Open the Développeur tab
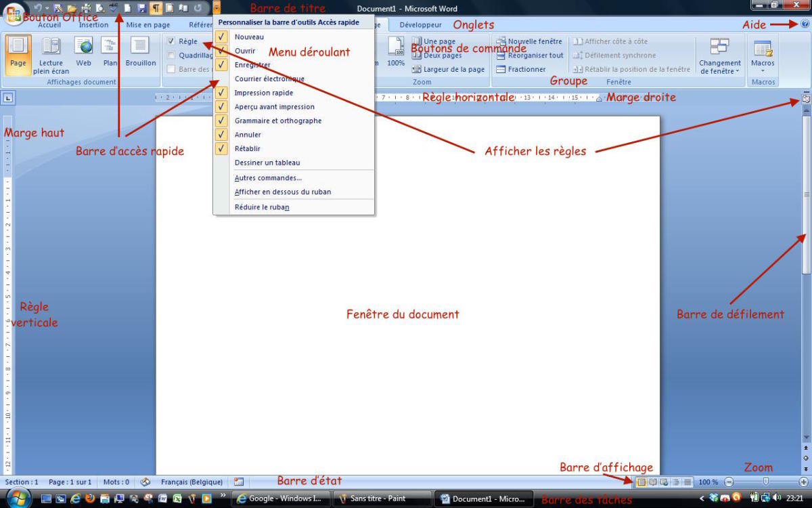812x508 pixels. [x=420, y=24]
